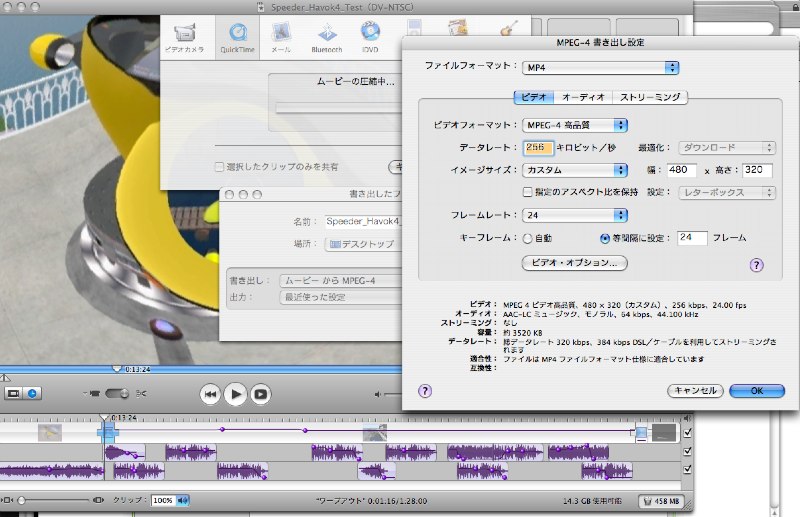Select the first video clip thumbnail in timeline
Viewport: 800px width, 517px height.
click(50, 433)
